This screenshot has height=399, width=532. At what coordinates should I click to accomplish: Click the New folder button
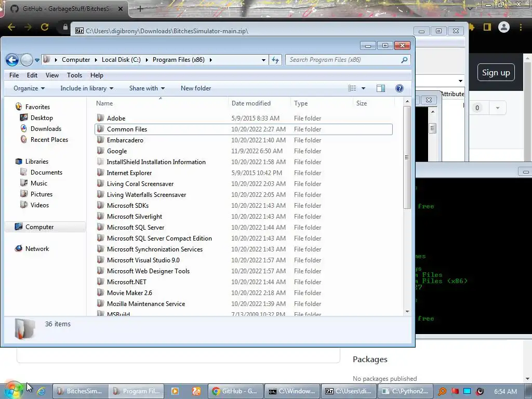coord(196,88)
